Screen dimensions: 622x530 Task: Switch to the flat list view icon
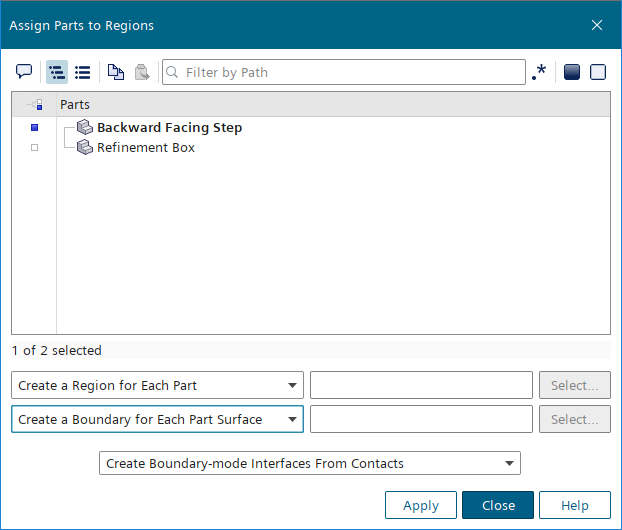[83, 72]
